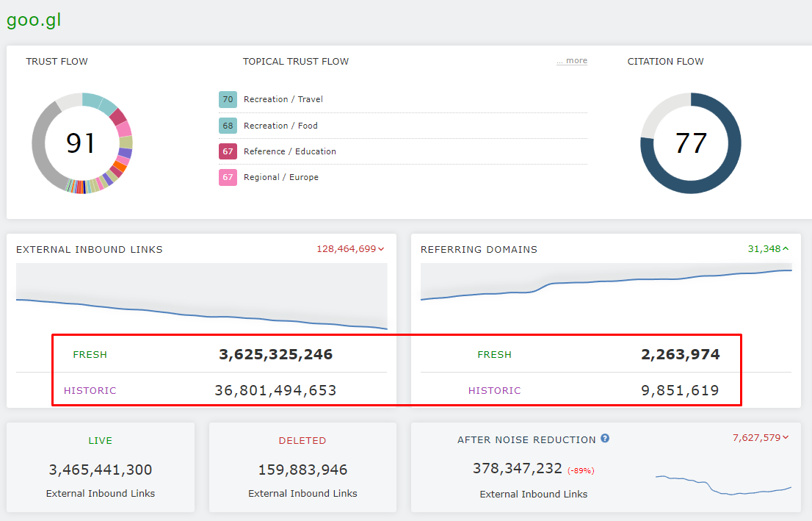812x521 pixels.
Task: Select the Fresh row under External Inbound Links
Action: click(201, 354)
